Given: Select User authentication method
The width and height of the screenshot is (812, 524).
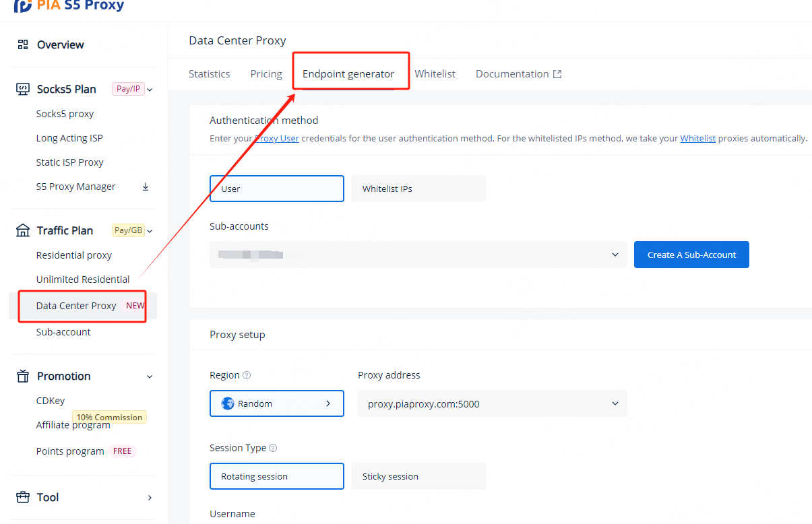Looking at the screenshot, I should click(x=276, y=189).
